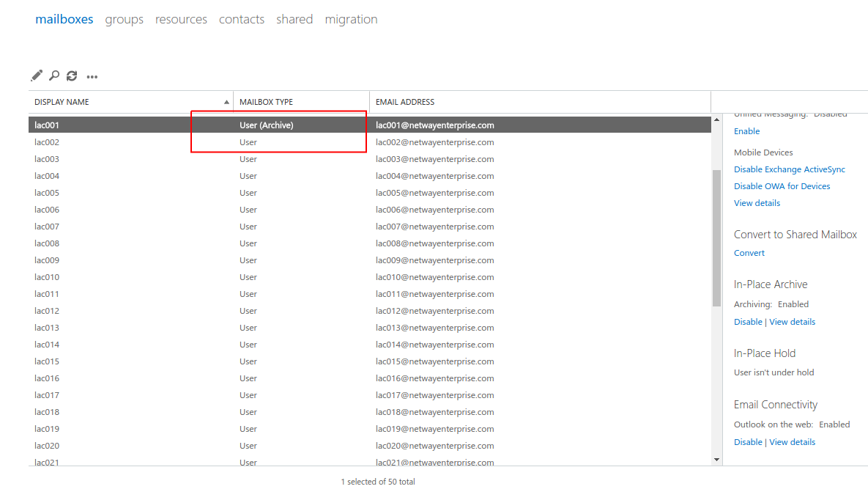The width and height of the screenshot is (868, 489).
Task: Open the More options ellipsis menu
Action: (x=92, y=76)
